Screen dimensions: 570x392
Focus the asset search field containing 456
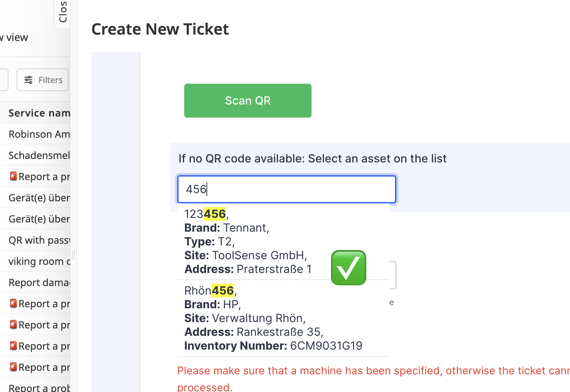point(286,189)
